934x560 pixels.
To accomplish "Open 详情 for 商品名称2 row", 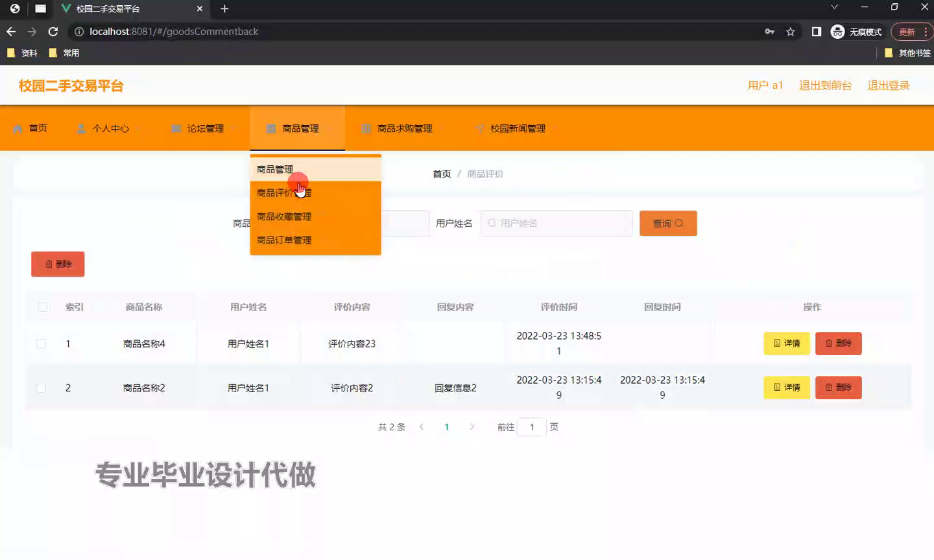I will 787,387.
